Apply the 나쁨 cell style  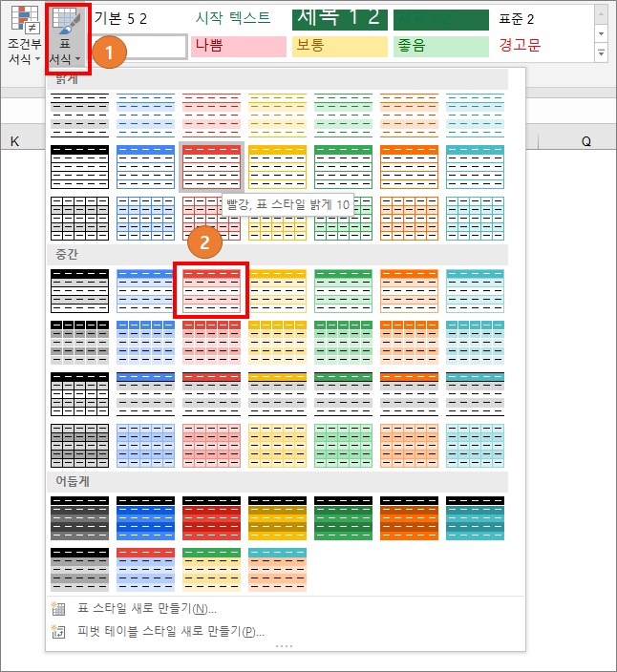pyautogui.click(x=239, y=46)
